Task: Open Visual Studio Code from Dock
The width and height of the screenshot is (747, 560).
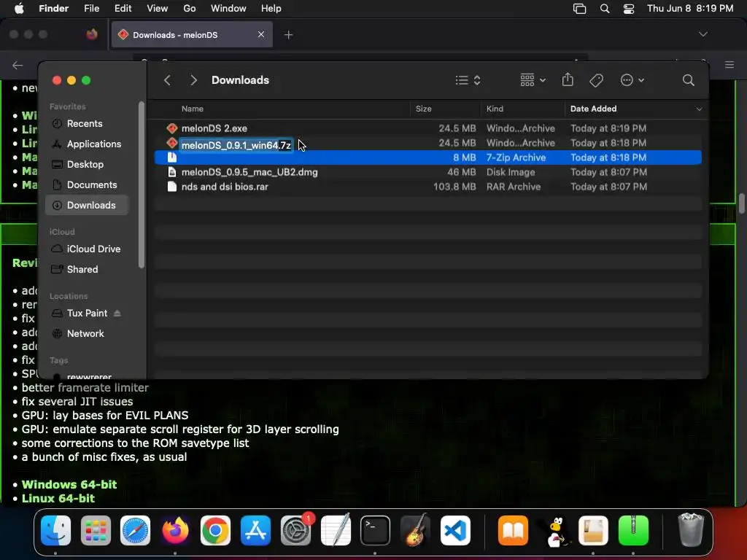Action: pos(455,530)
